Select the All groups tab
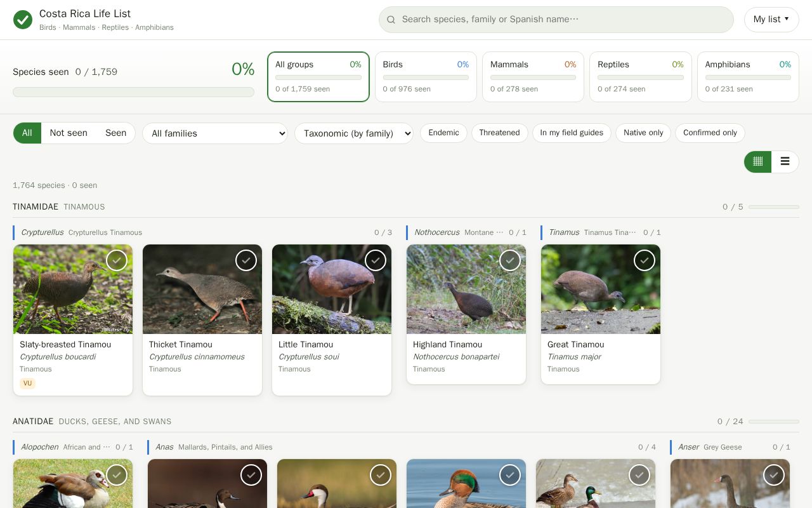 click(x=318, y=77)
